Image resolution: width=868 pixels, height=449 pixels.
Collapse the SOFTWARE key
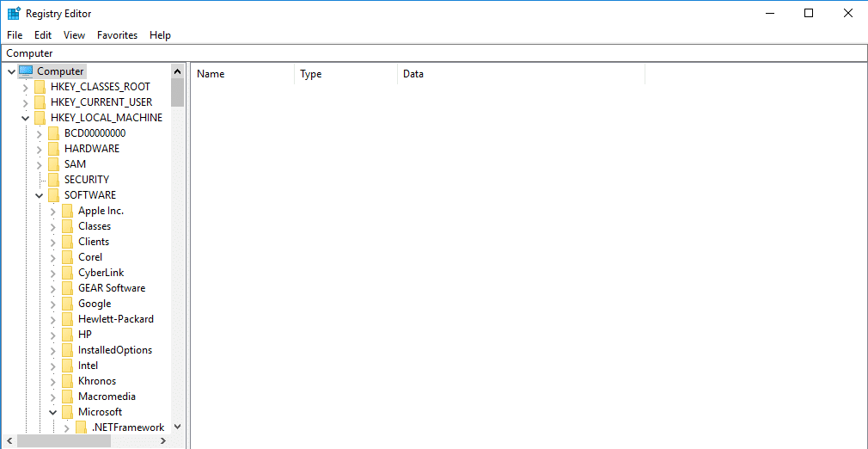[40, 195]
